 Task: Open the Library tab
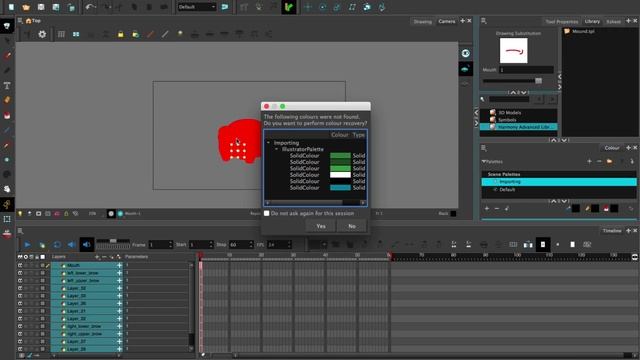click(x=592, y=21)
